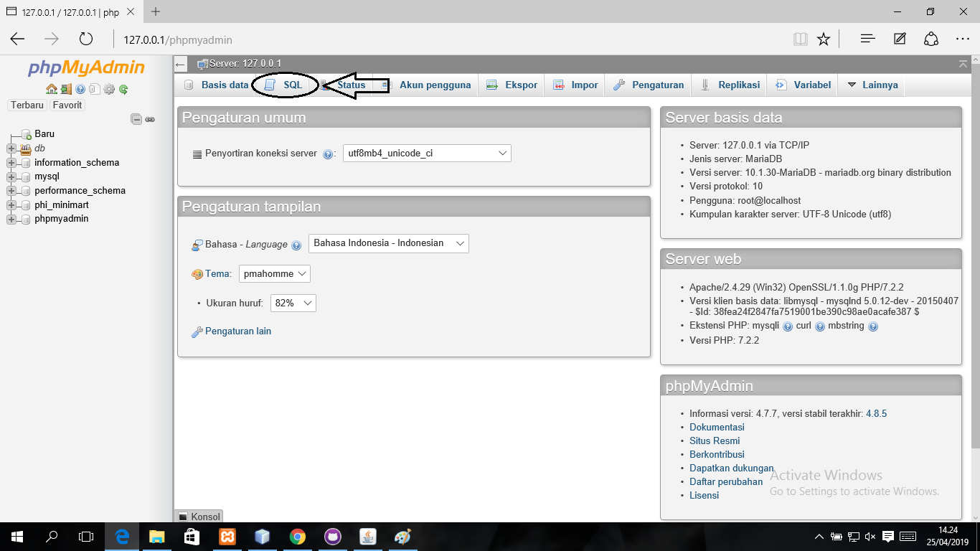Click help icon after mbstring extension
980x551 pixels.
[x=873, y=326]
